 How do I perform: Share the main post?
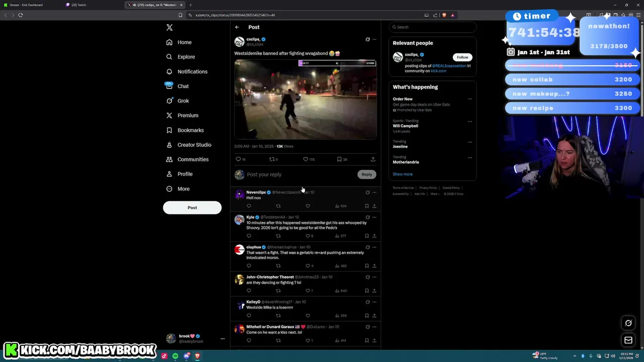pyautogui.click(x=373, y=159)
